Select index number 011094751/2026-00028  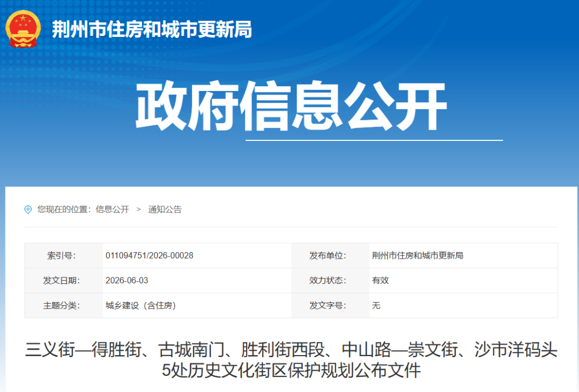(150, 255)
